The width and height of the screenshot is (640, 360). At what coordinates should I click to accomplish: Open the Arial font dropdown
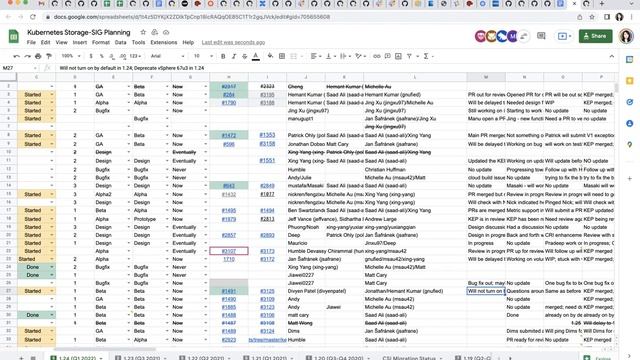[167, 56]
